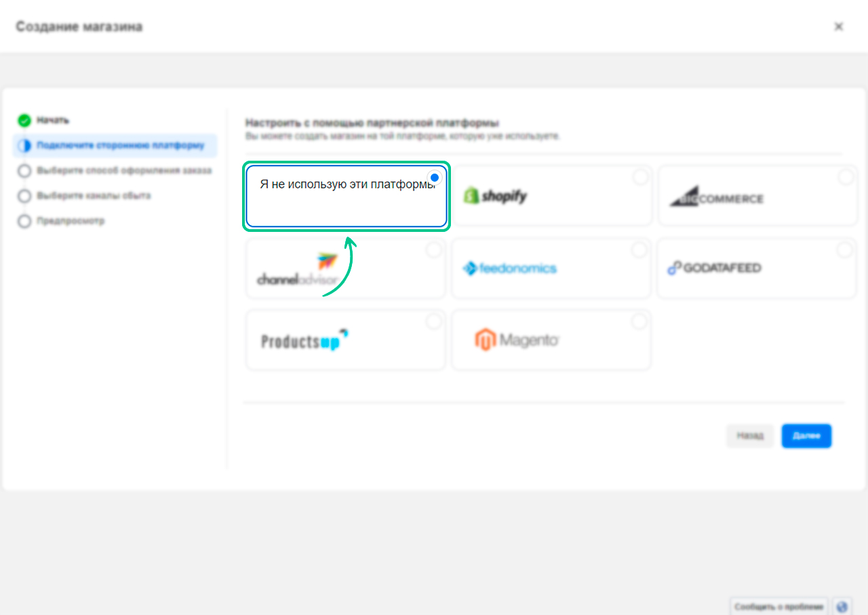This screenshot has height=615, width=868.
Task: Click the 'Создание магазина' title
Action: click(79, 26)
